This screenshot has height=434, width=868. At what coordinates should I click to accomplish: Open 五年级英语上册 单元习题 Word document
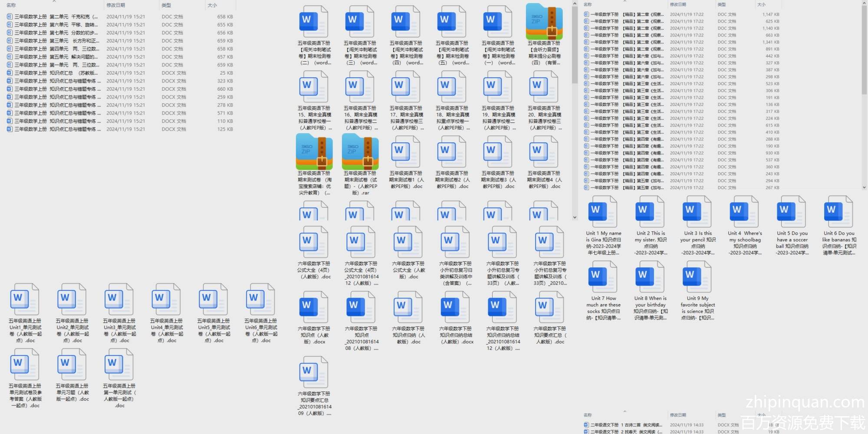(72, 365)
